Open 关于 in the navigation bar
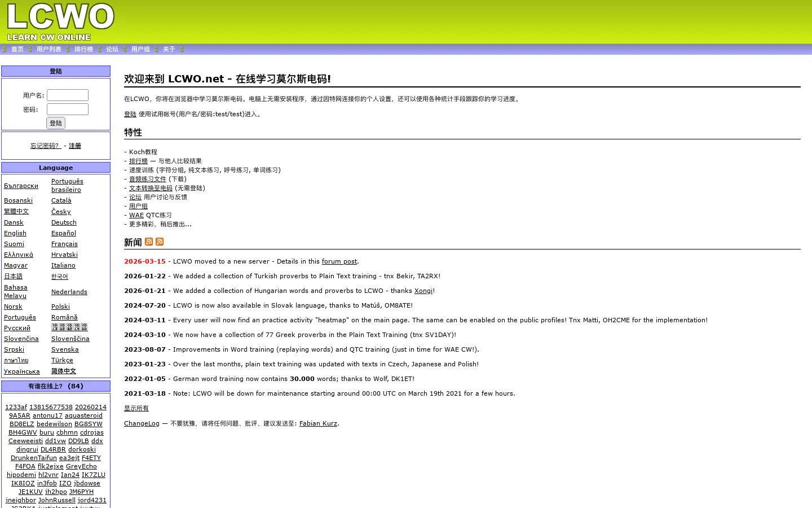Image resolution: width=812 pixels, height=508 pixels. coord(169,50)
